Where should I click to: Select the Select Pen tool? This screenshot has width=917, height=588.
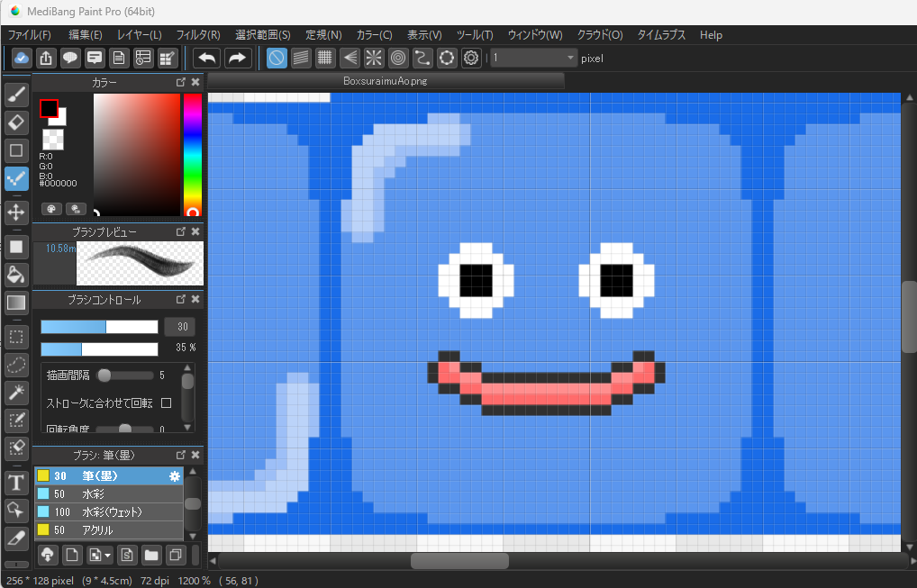click(x=16, y=421)
